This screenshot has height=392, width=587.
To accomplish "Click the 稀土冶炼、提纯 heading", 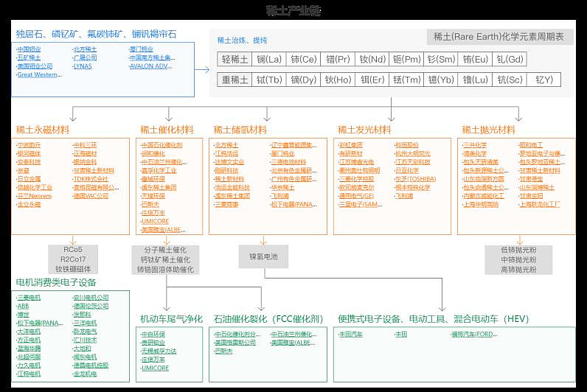I will 243,41.
